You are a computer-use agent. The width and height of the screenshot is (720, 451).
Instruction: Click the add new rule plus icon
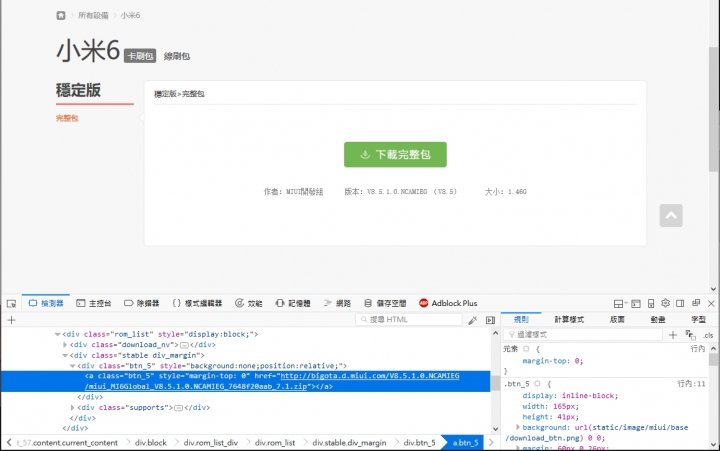673,335
